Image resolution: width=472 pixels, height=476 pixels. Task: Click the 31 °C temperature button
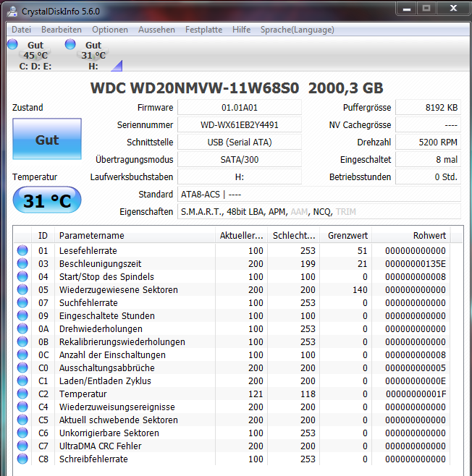click(47, 200)
